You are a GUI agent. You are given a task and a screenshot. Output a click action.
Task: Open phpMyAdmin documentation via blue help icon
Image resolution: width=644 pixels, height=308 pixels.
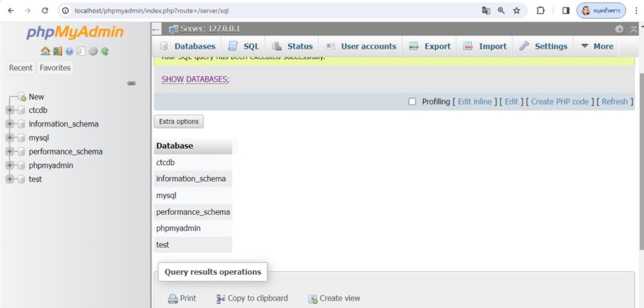point(69,51)
